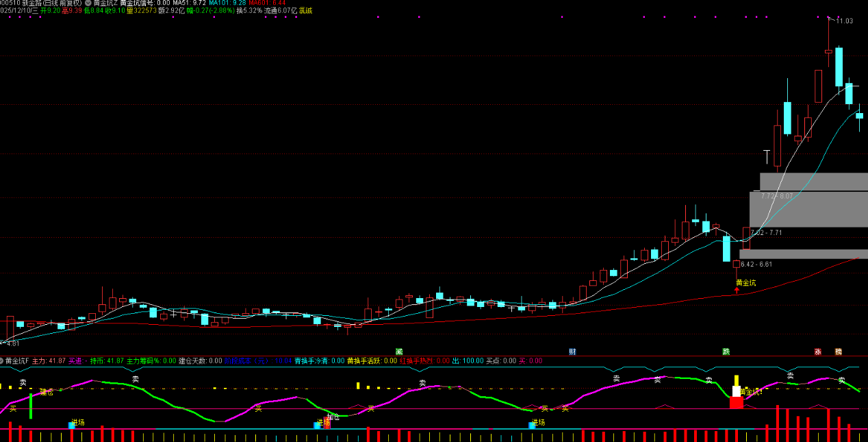Image resolution: width=868 pixels, height=442 pixels.
Task: Click the green 减 event marker
Action: point(399,352)
